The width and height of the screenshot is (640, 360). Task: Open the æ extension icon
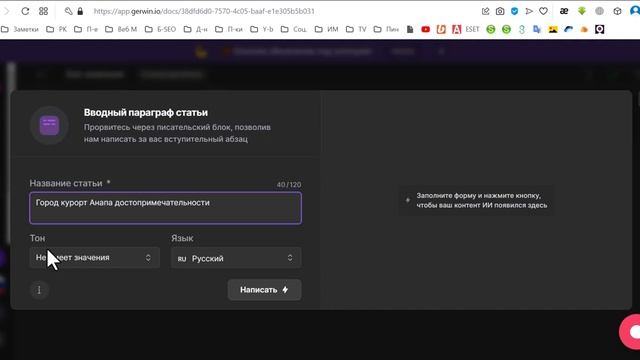point(564,11)
